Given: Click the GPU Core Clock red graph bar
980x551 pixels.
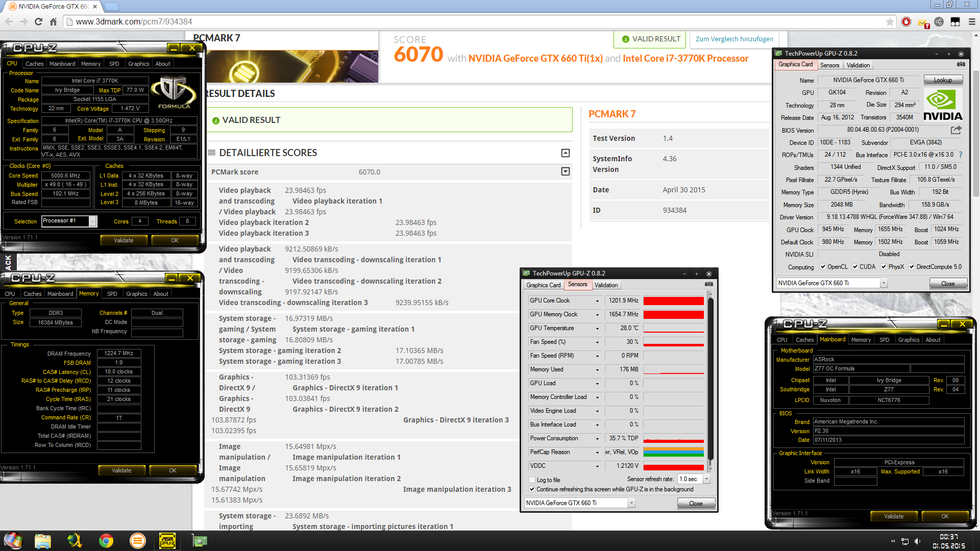Looking at the screenshot, I should [x=673, y=301].
